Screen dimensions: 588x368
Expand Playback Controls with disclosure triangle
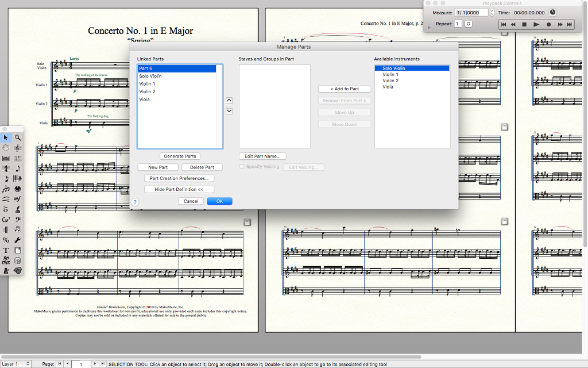click(429, 27)
